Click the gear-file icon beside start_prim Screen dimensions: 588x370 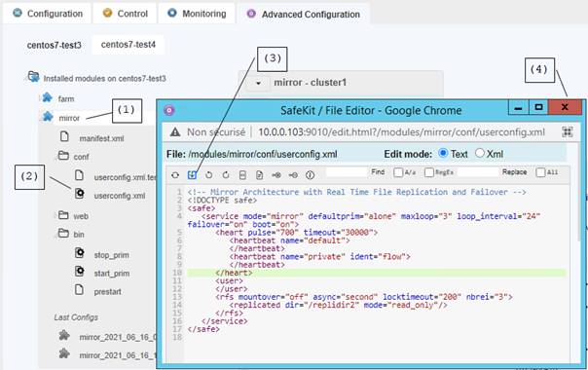[79, 271]
